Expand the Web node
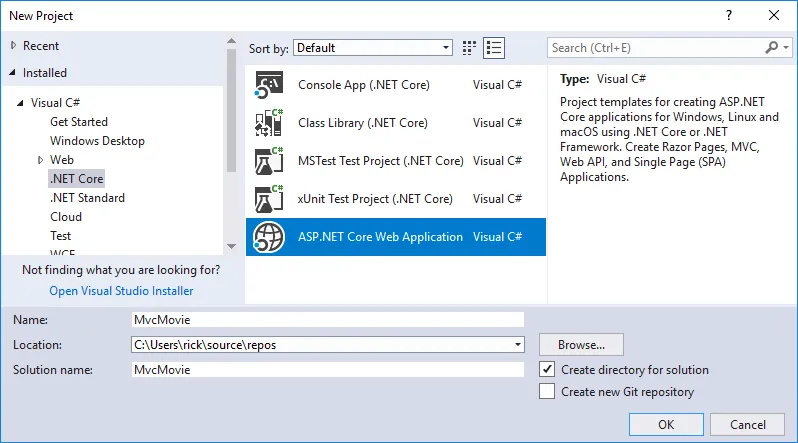This screenshot has width=798, height=443. click(x=40, y=160)
